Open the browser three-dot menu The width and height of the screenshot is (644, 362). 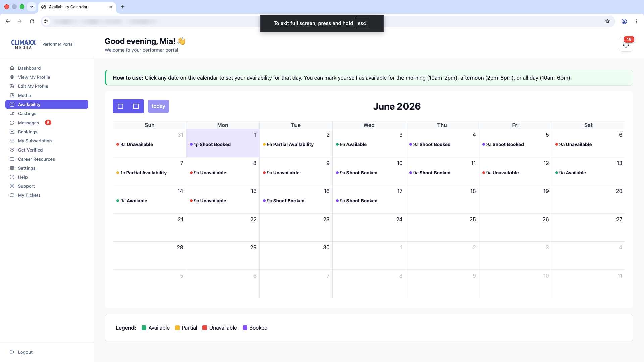[636, 21]
